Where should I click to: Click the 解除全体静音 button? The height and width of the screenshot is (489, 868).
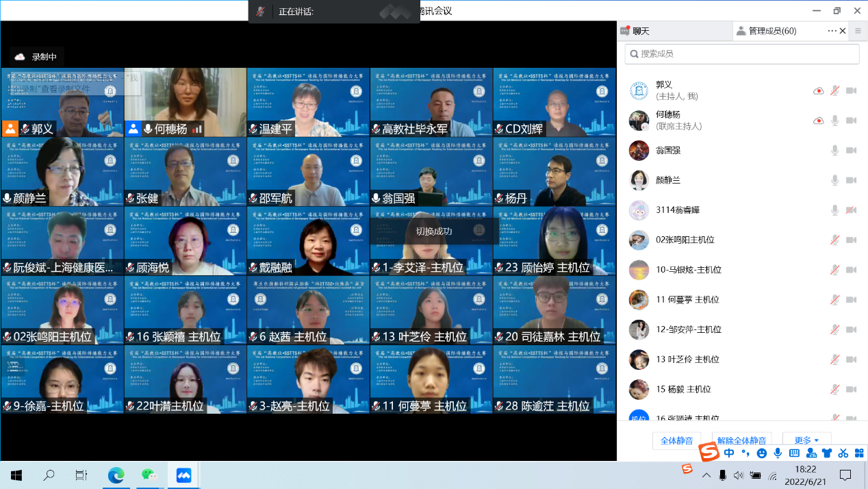coord(743,440)
